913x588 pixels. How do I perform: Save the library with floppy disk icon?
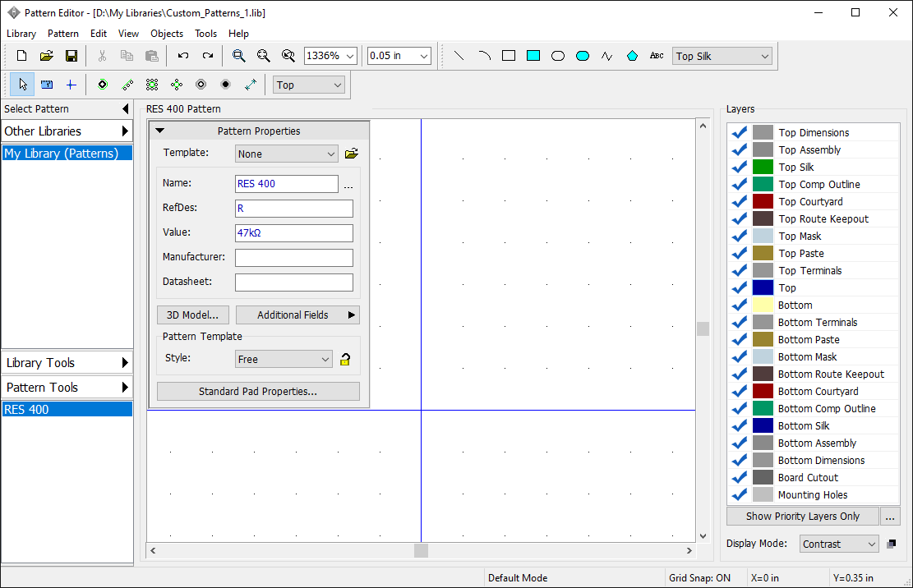coord(71,56)
